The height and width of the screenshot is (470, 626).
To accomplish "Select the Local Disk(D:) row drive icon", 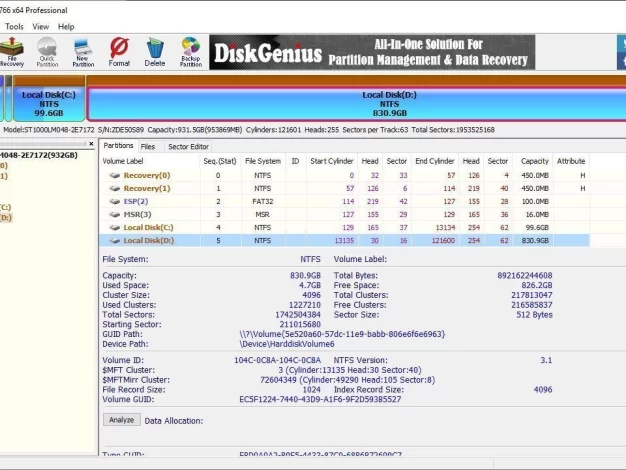I will coord(115,240).
